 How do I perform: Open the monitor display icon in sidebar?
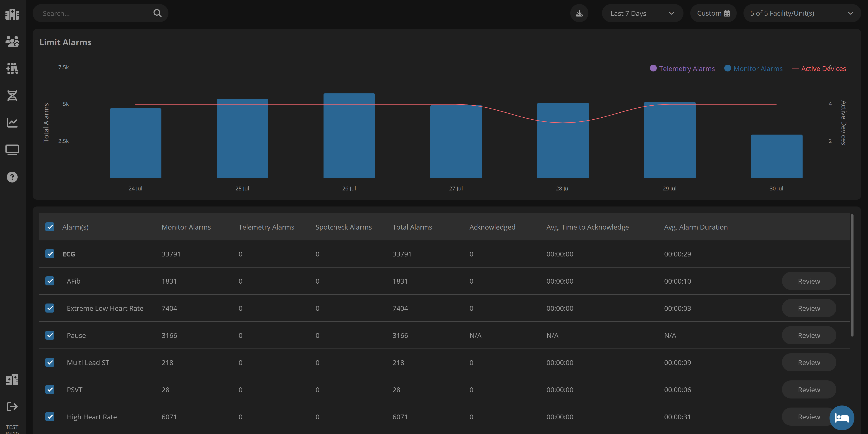pos(12,150)
